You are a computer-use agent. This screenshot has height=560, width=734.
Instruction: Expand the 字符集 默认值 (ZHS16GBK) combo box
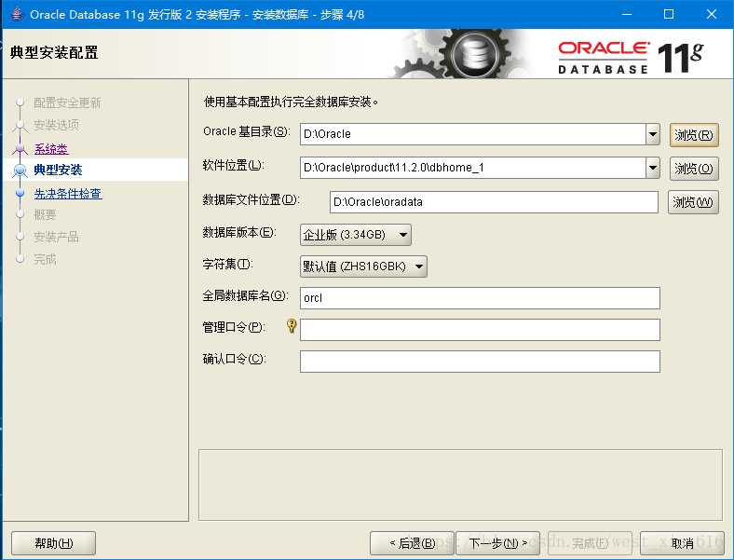363,266
